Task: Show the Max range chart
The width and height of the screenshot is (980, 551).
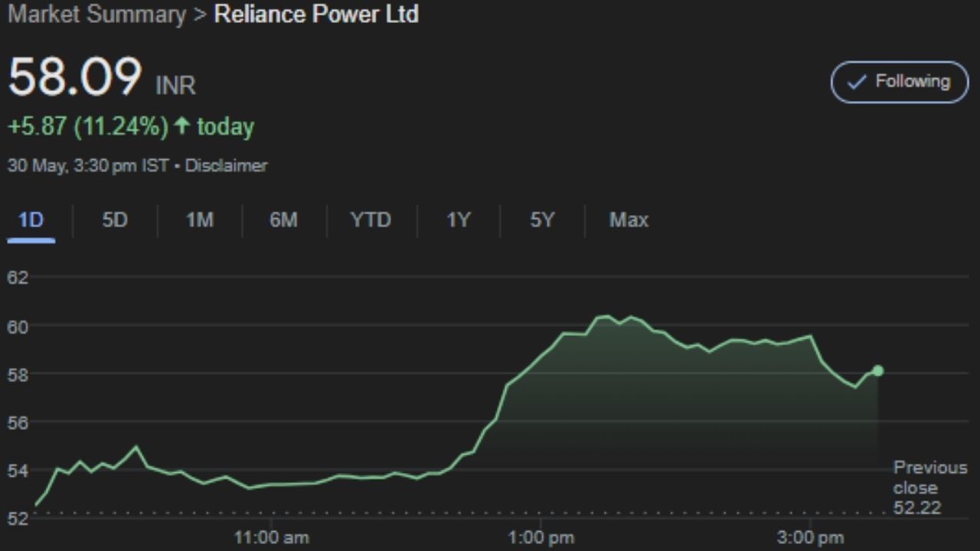Action: tap(629, 220)
